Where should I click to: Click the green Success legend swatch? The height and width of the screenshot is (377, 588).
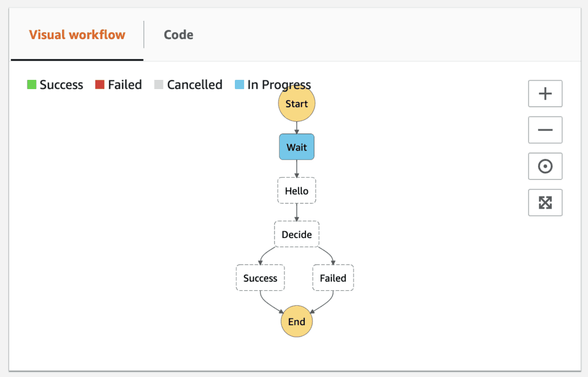32,85
